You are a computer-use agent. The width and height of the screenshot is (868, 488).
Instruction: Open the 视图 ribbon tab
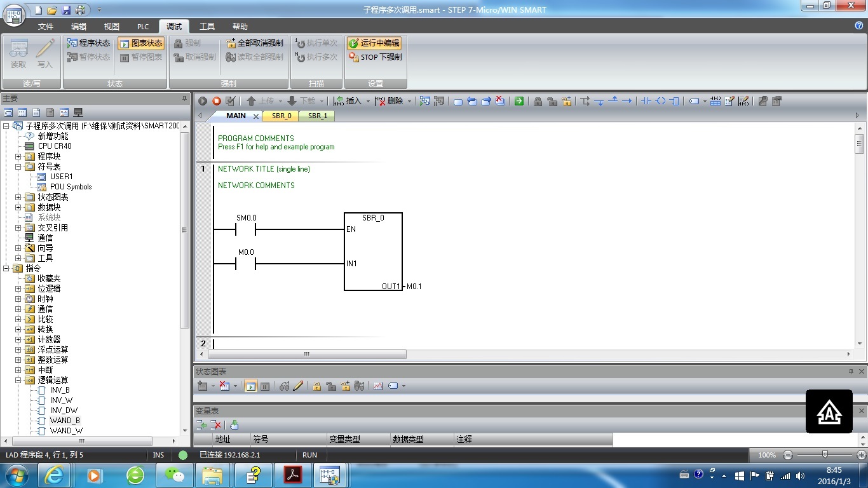[112, 27]
